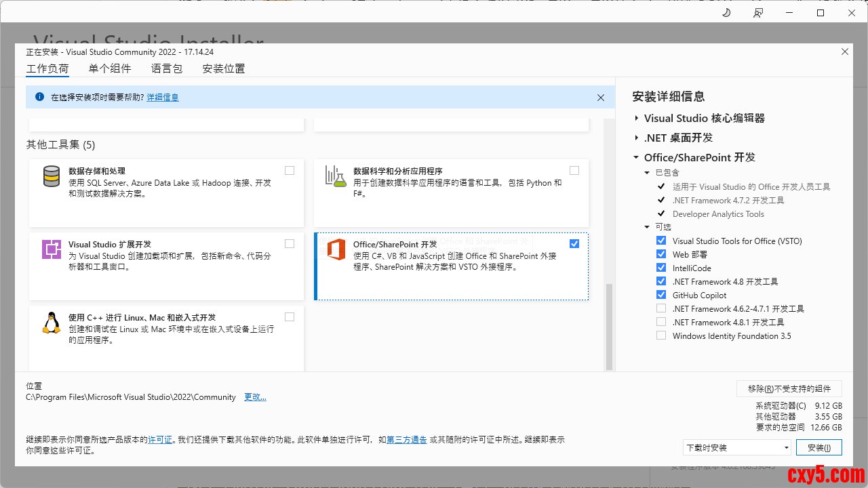Collapse the 可选 section

pos(648,227)
